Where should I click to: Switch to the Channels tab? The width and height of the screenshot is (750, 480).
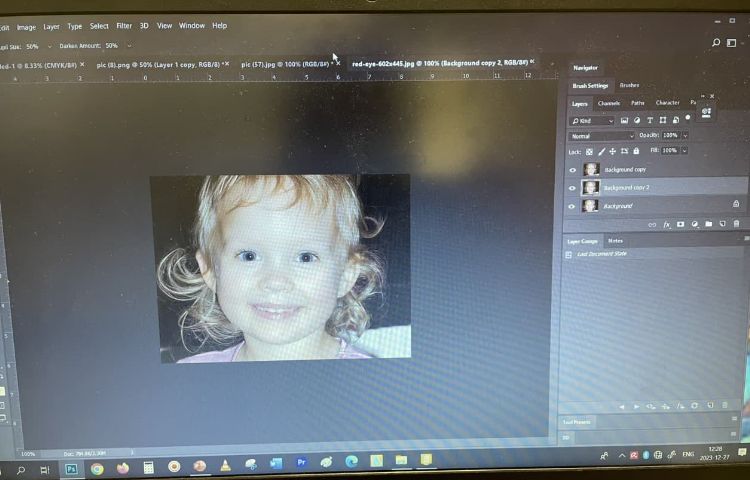tap(608, 103)
